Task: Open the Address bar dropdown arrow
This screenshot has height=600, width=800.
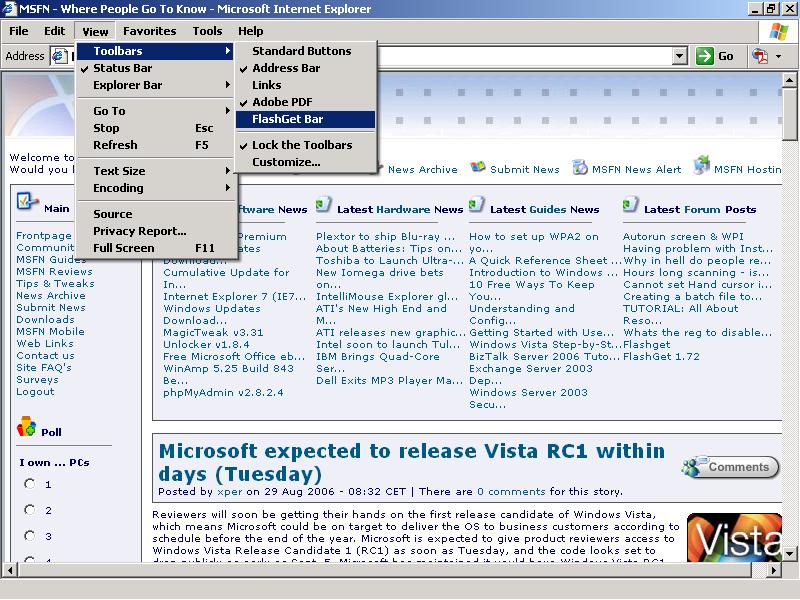Action: [679, 56]
